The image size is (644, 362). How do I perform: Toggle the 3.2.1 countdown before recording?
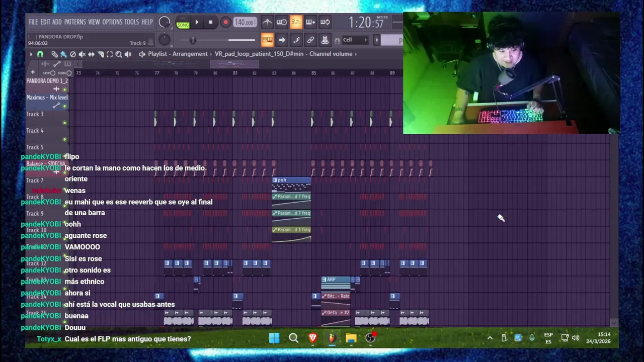(x=296, y=22)
